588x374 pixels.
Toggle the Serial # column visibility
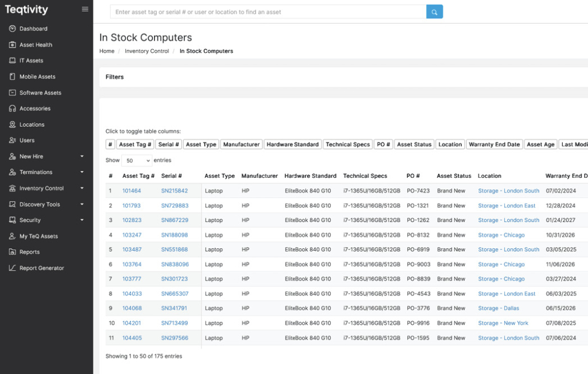(168, 145)
